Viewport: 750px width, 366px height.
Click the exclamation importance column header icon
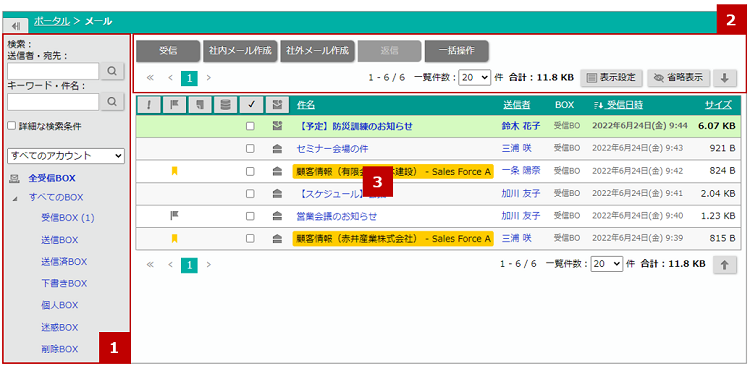(149, 105)
